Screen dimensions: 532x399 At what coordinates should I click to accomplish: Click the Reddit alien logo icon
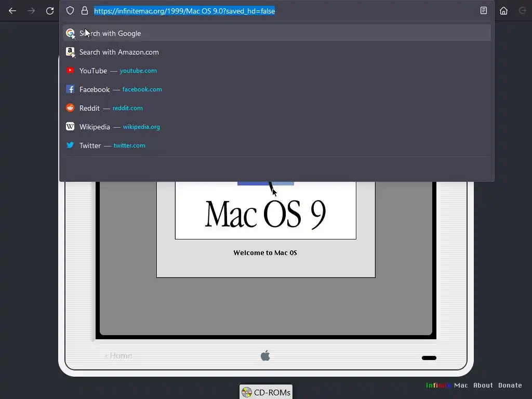click(x=70, y=108)
